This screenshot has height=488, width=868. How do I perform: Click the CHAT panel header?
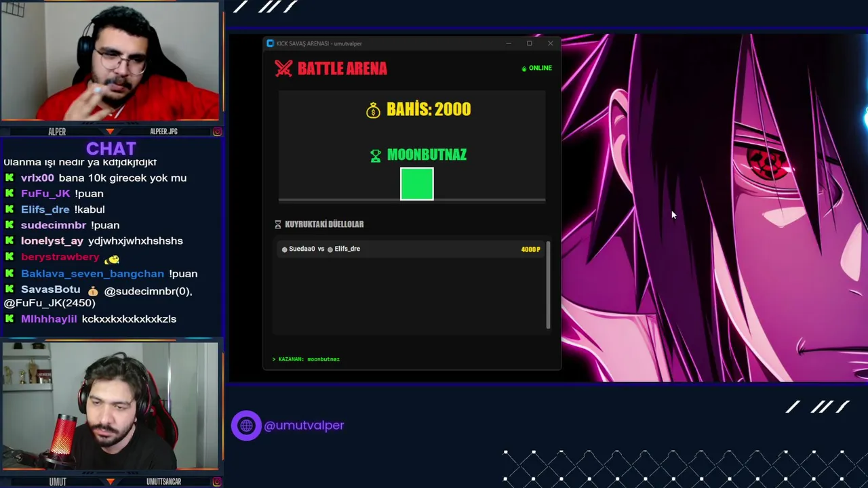point(111,148)
